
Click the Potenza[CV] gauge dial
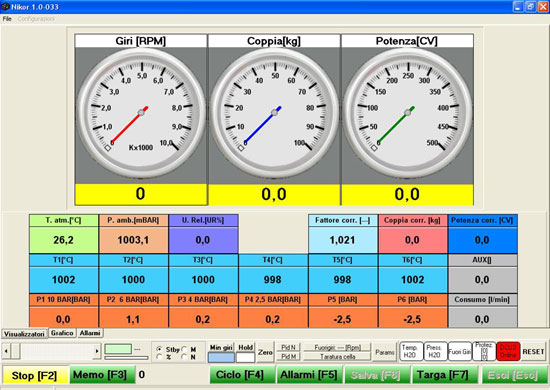[x=408, y=113]
